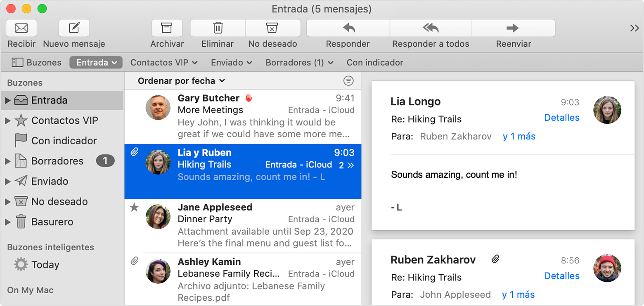Click the Responder a todos double arrow
644x306 pixels.
tap(431, 28)
